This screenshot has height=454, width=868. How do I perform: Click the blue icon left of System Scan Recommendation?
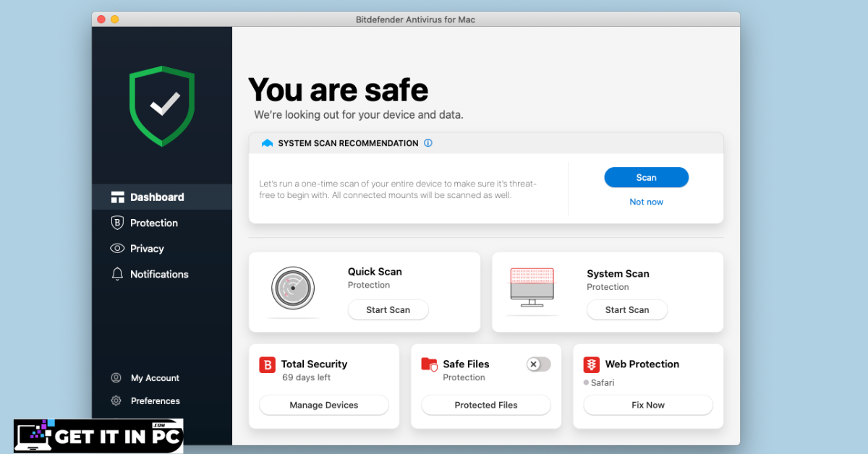pos(267,143)
